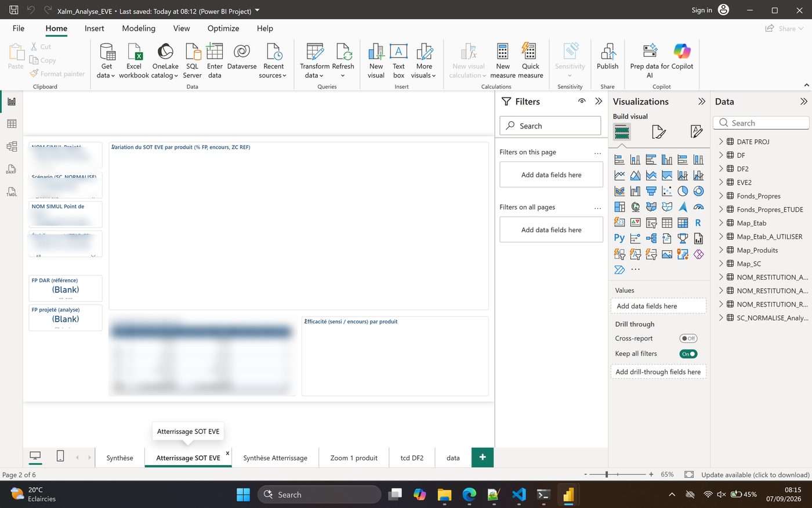The height and width of the screenshot is (508, 812).
Task: Open the Format visual pane icon
Action: pyautogui.click(x=659, y=132)
